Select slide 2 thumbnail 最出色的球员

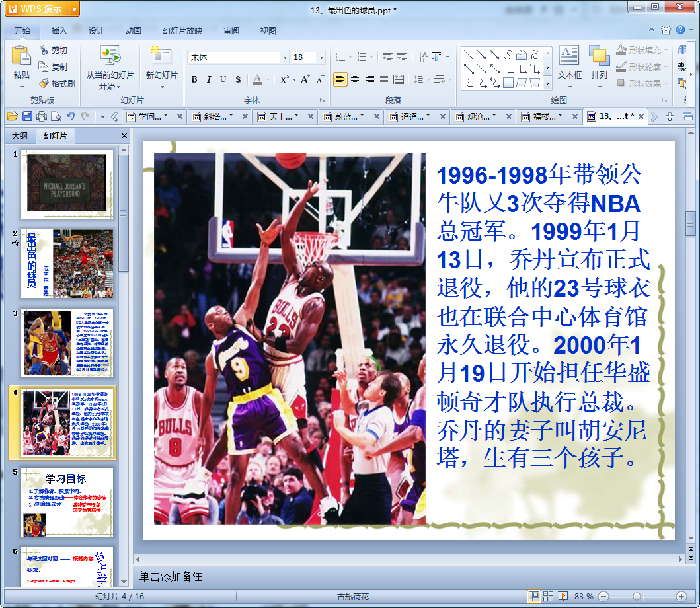67,264
